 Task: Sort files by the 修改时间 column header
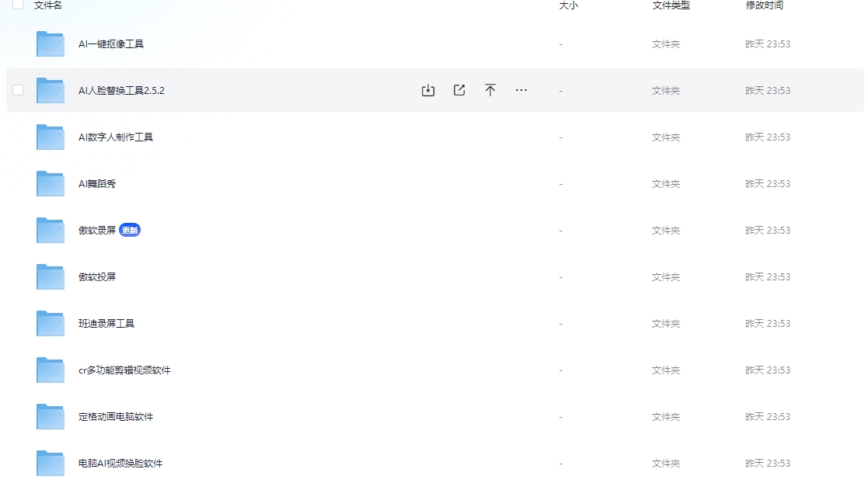tap(764, 5)
